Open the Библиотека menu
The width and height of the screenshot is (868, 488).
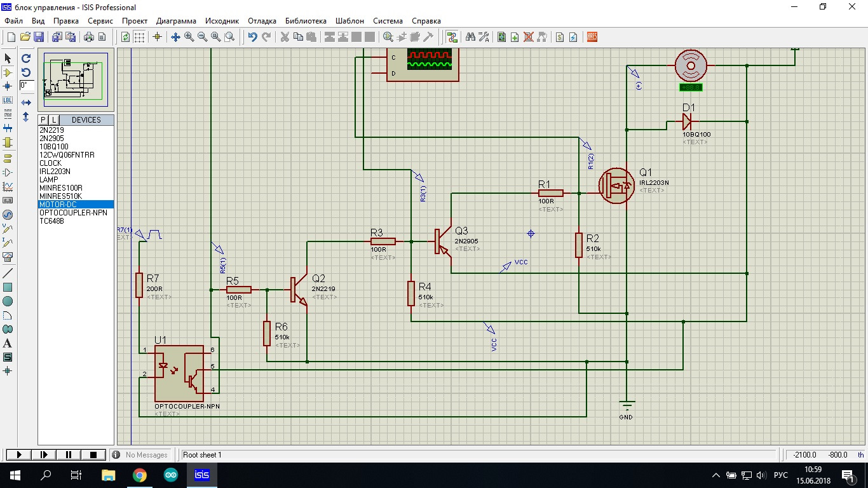306,21
